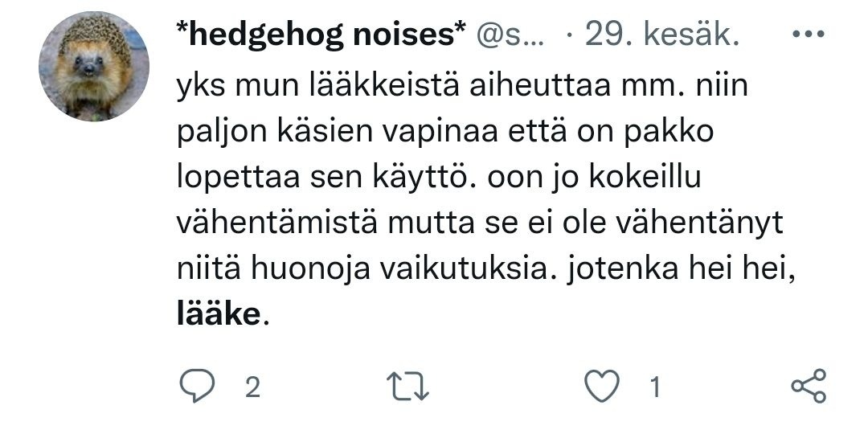Open the tweet via 29. kesäk. date
Image resolution: width=868 pixels, height=430 pixels.
coord(661,35)
